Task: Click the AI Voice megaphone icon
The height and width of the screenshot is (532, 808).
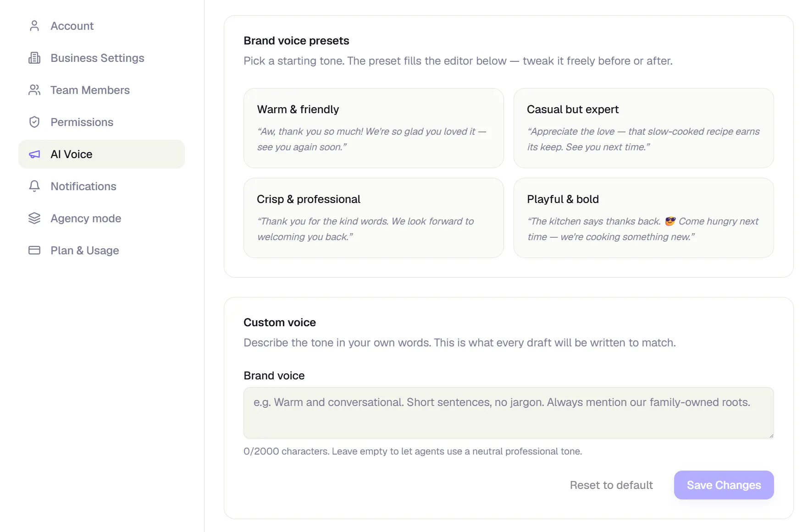Action: [x=34, y=154]
